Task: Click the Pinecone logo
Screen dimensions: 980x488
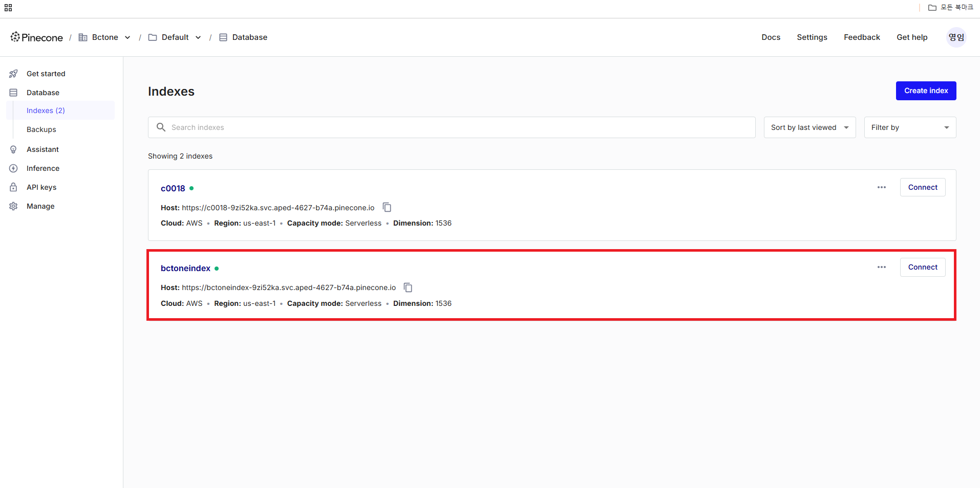Action: click(x=36, y=37)
